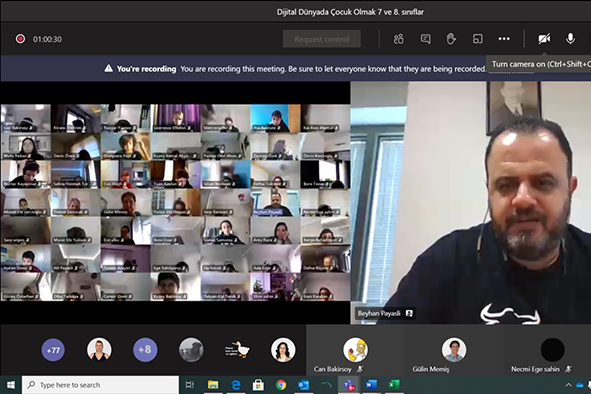Viewport: 591px width, 394px height.
Task: Turn the camera on
Action: (544, 39)
